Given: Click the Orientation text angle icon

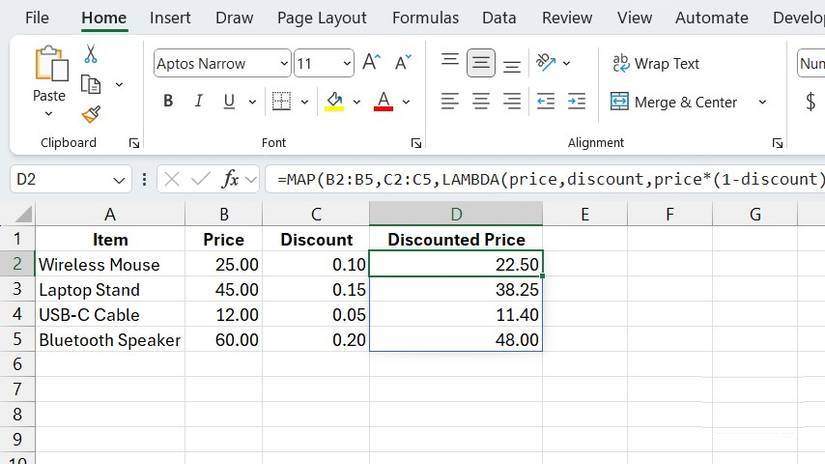Looking at the screenshot, I should (x=546, y=63).
